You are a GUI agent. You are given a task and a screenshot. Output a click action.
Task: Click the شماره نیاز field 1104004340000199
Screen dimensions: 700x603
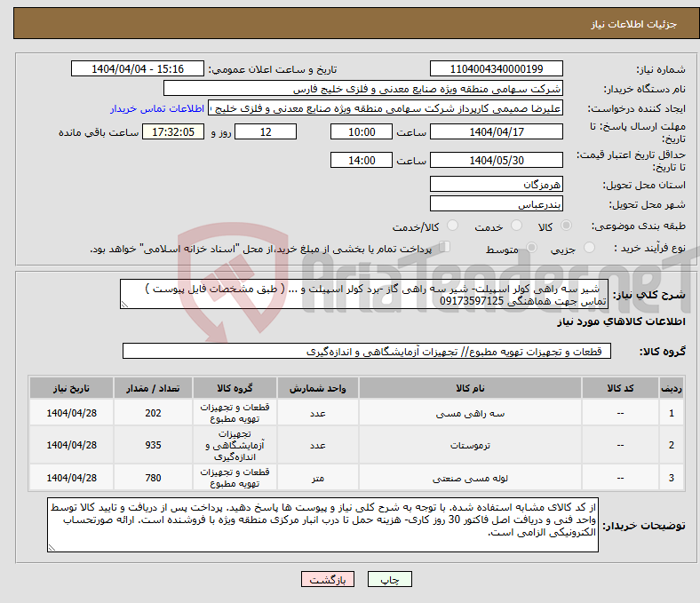(496, 68)
